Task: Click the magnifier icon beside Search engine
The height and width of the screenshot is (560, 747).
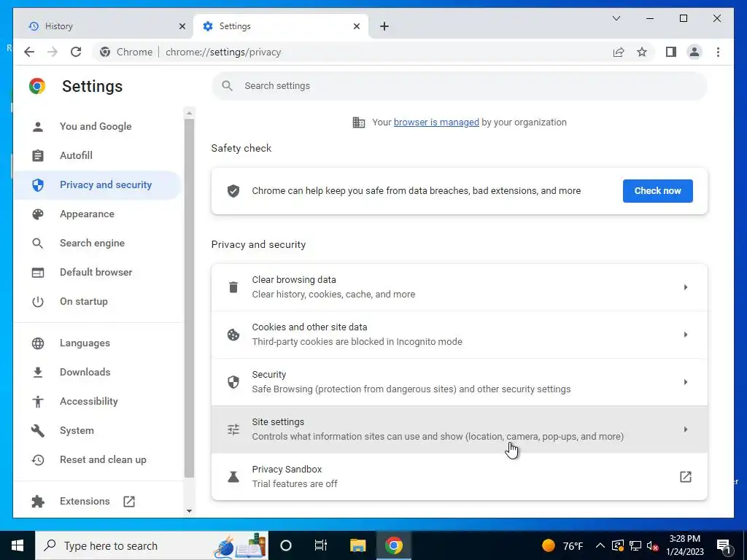Action: click(38, 244)
